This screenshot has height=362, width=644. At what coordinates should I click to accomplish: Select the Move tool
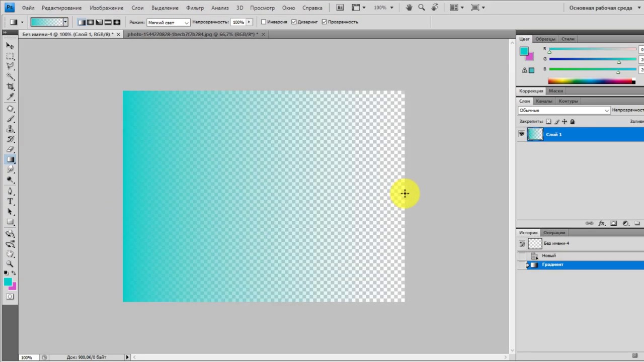click(10, 46)
